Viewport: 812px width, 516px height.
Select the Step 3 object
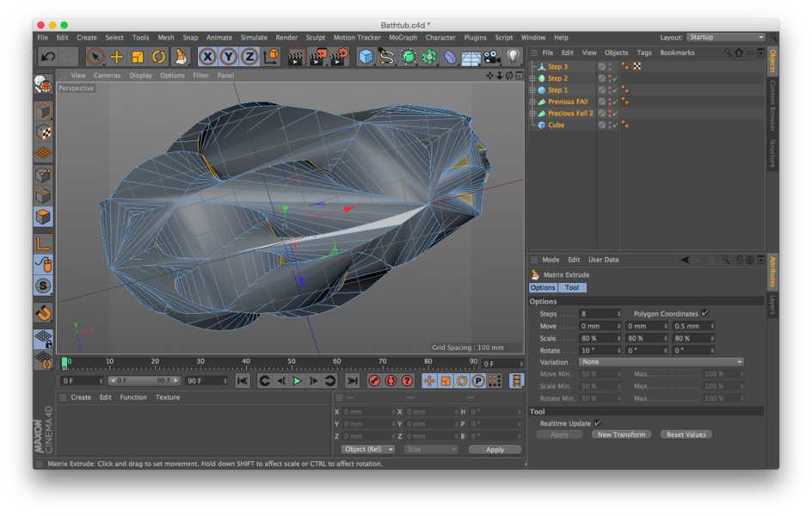557,67
